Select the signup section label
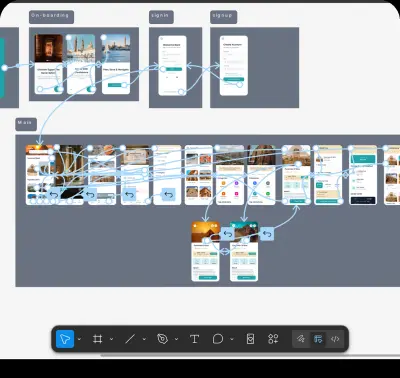Viewport: 400px width, 378px height. click(x=223, y=17)
